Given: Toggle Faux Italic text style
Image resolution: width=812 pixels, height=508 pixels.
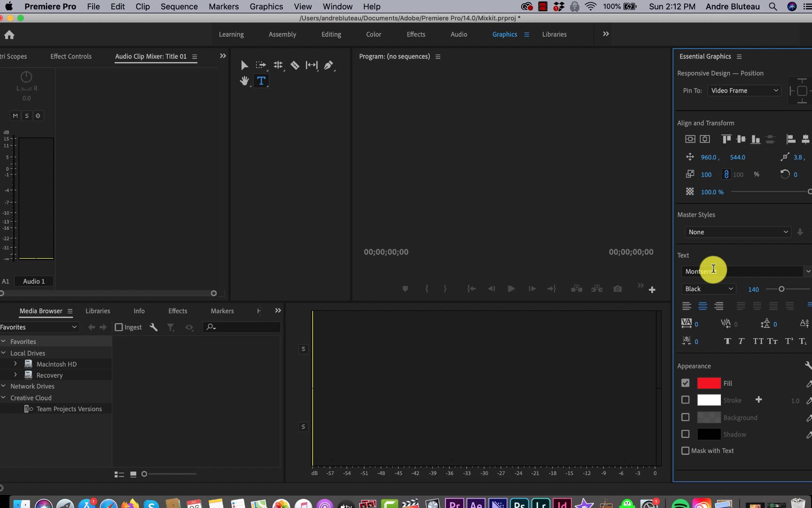Looking at the screenshot, I should click(741, 341).
